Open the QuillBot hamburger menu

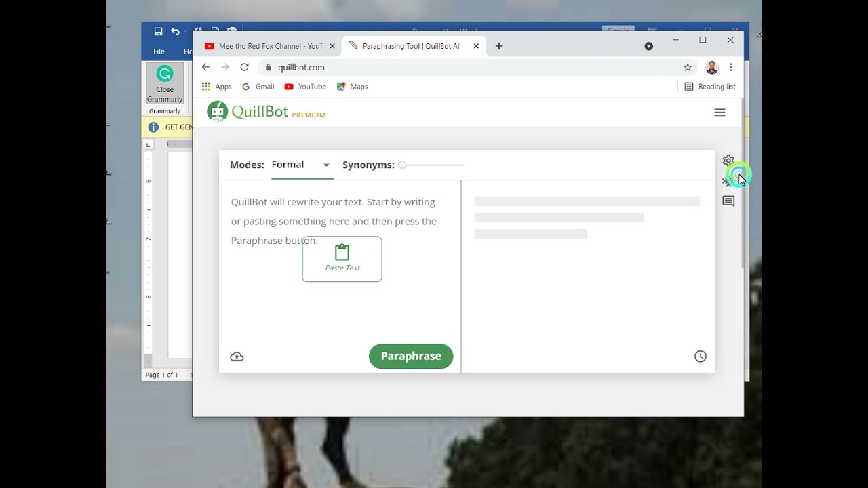719,113
